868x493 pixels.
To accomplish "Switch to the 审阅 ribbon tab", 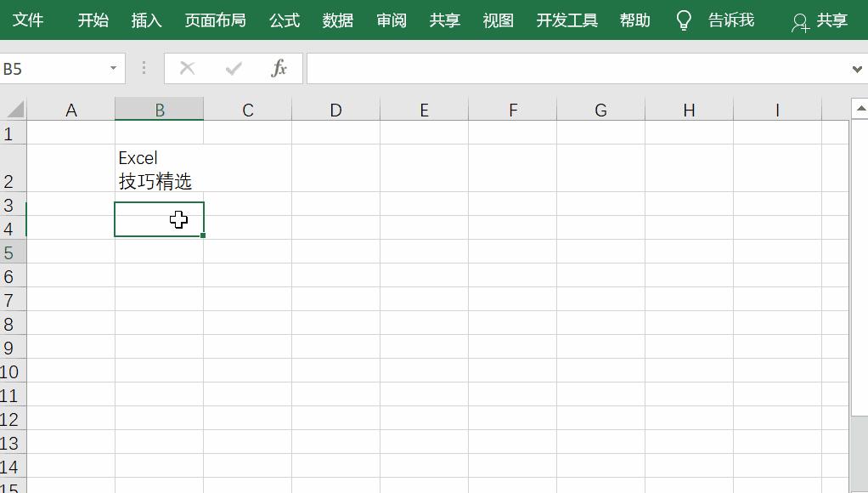I will point(391,20).
